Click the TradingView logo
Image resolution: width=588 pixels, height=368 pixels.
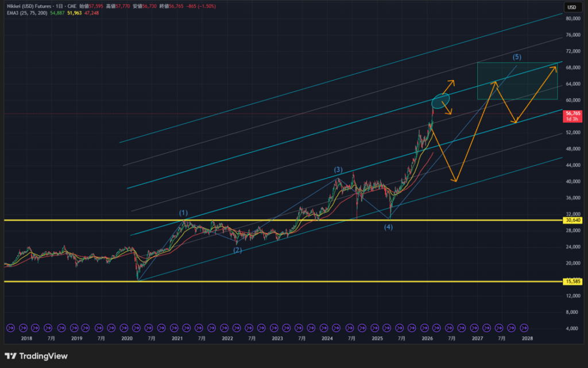(36, 356)
